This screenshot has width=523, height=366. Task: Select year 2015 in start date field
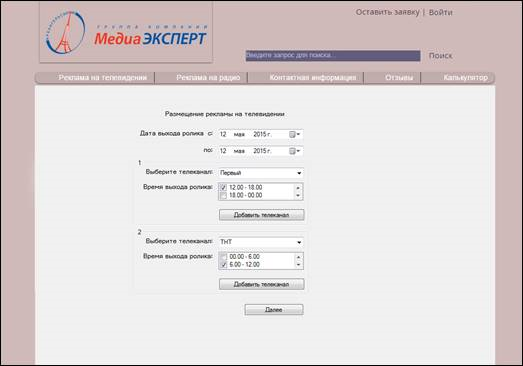pyautogui.click(x=262, y=134)
